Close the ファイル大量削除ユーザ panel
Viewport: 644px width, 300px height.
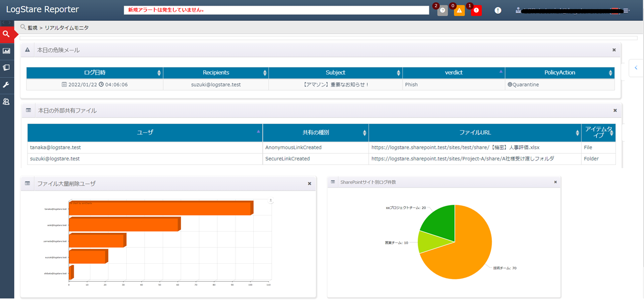(309, 183)
